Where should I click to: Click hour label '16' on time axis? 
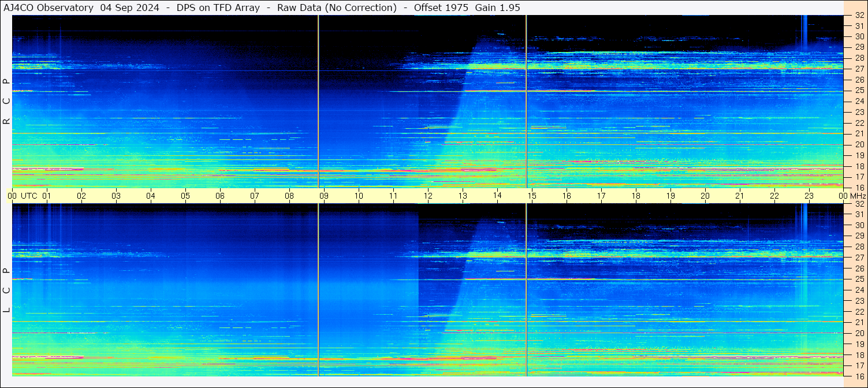point(567,196)
